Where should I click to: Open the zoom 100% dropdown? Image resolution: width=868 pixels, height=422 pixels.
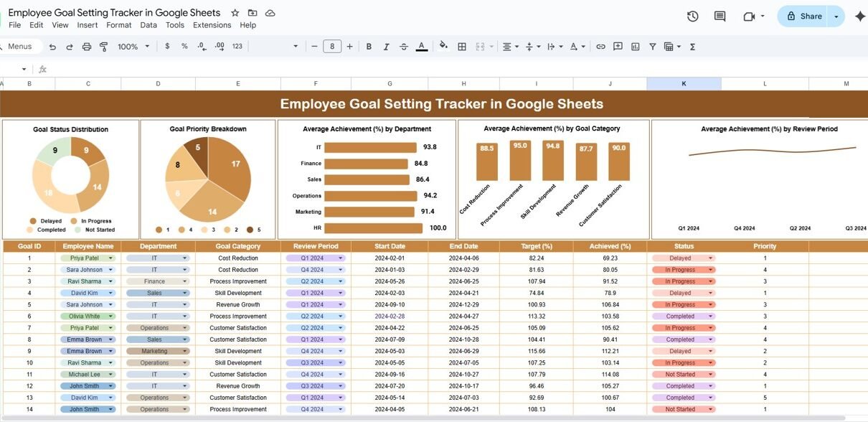coord(133,47)
